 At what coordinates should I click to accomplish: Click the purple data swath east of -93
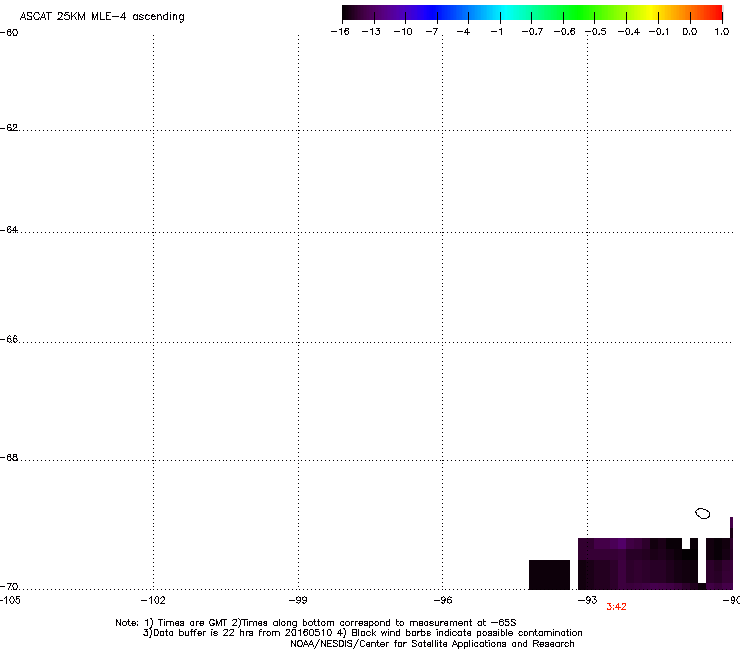pyautogui.click(x=655, y=564)
